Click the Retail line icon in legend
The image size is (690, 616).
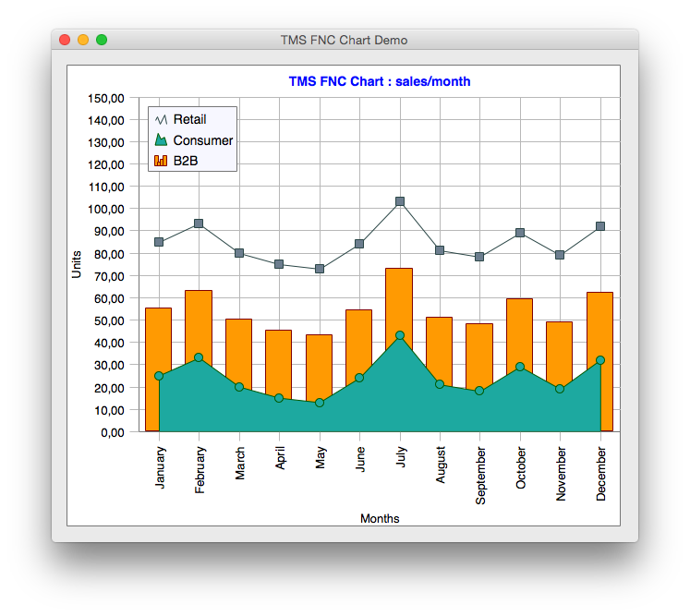point(161,119)
